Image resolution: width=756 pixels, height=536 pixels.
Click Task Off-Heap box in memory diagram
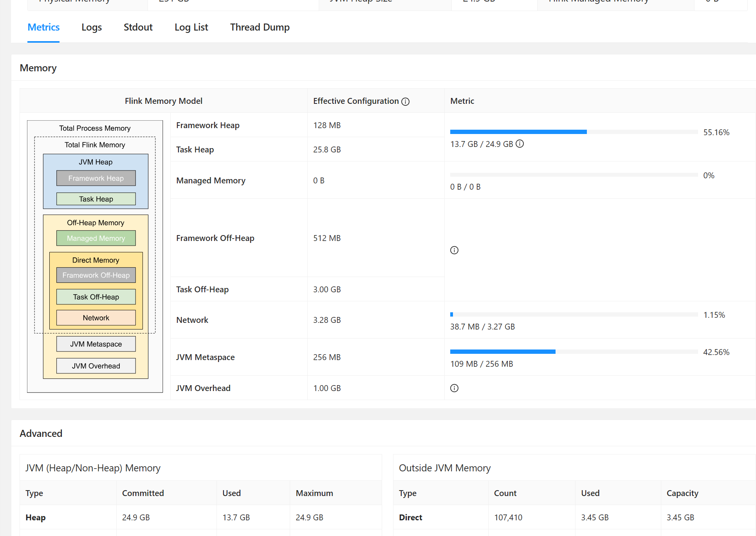click(x=96, y=297)
